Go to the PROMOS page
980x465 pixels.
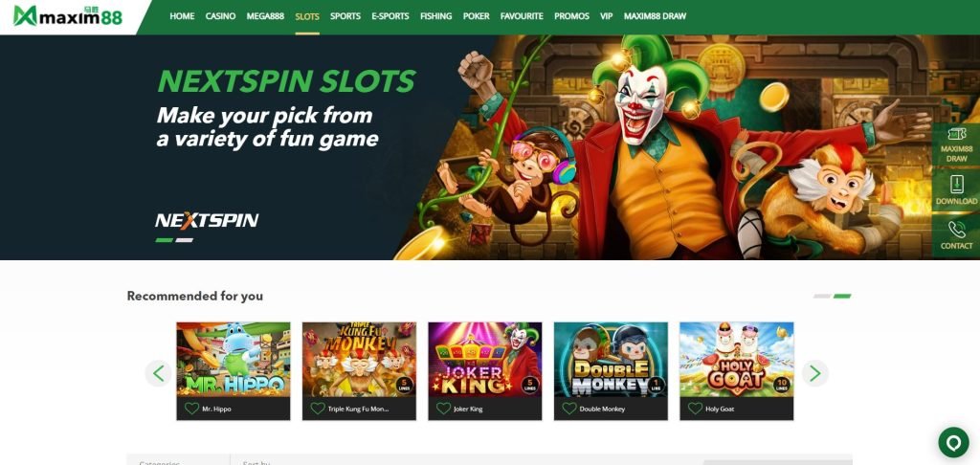[572, 16]
